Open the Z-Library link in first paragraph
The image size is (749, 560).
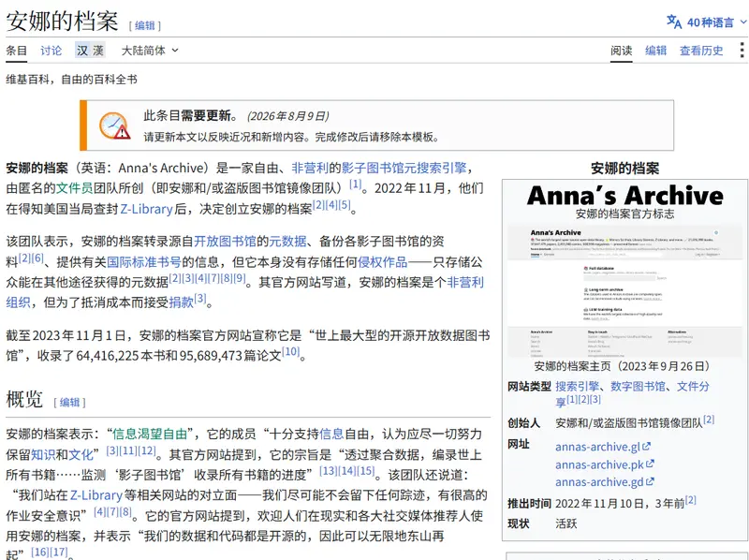point(146,209)
